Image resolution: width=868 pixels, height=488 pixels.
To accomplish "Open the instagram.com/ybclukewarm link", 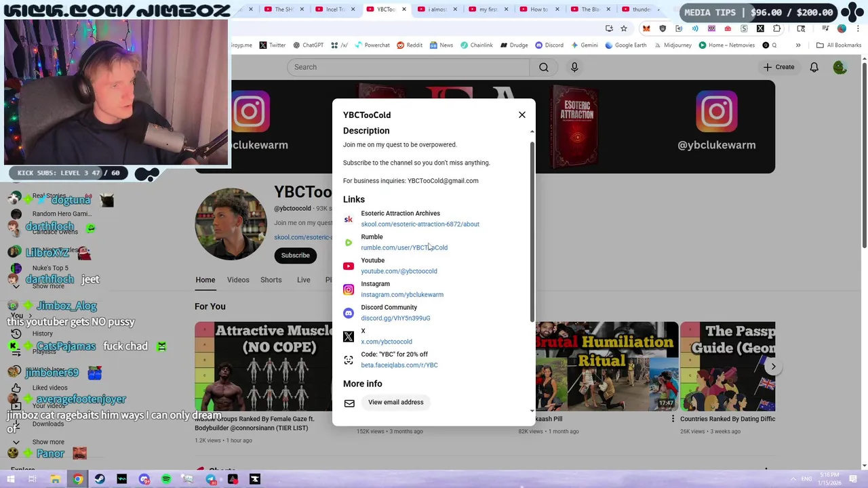I will 402,295.
